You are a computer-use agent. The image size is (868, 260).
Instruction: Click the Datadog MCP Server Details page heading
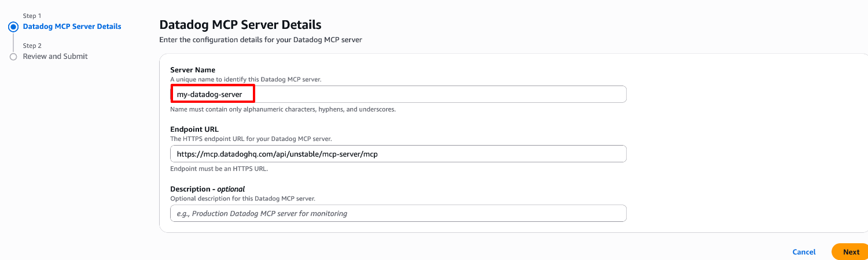pyautogui.click(x=240, y=25)
